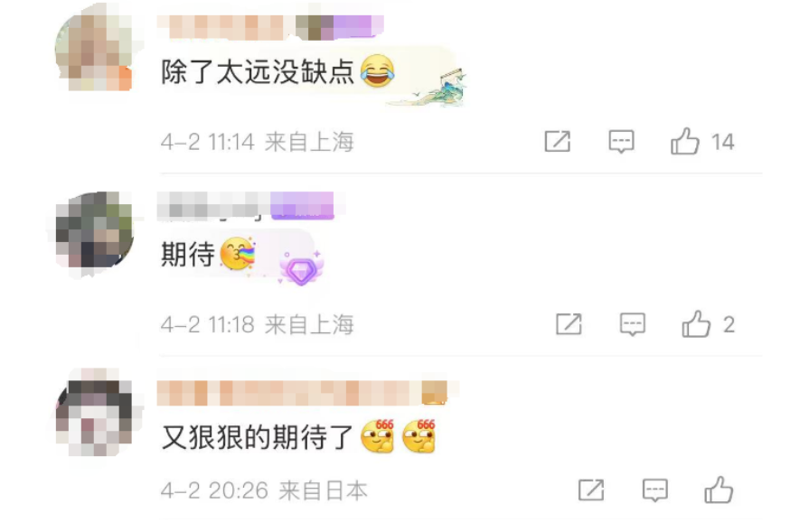The width and height of the screenshot is (809, 532).
Task: Click the 又狠狠的期待了 comment text
Action: click(258, 437)
